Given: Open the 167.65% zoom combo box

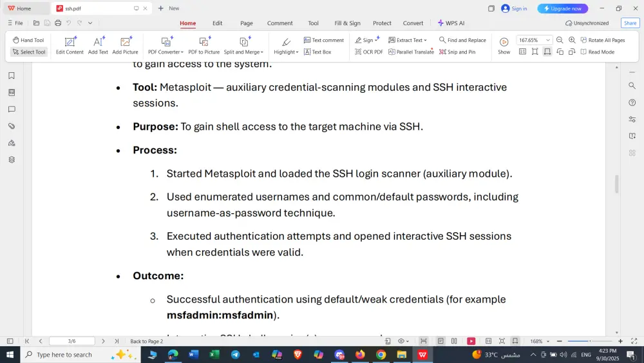Looking at the screenshot, I should (x=533, y=40).
